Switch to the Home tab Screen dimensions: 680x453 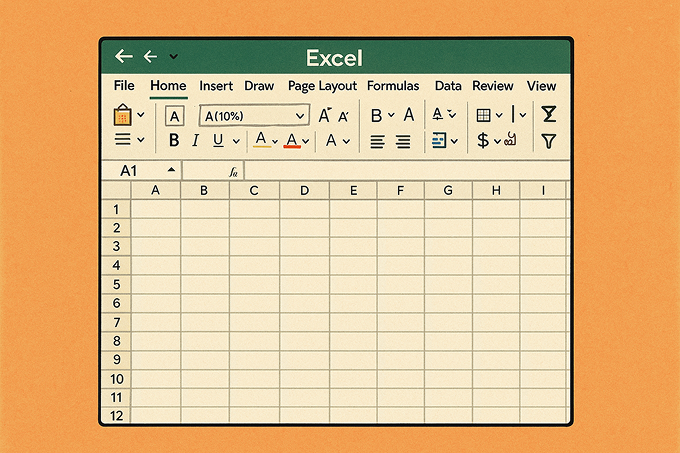[168, 85]
